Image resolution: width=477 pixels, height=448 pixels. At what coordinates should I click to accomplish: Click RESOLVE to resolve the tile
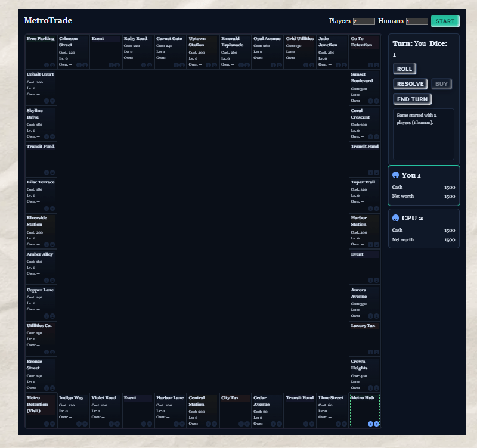pyautogui.click(x=410, y=83)
